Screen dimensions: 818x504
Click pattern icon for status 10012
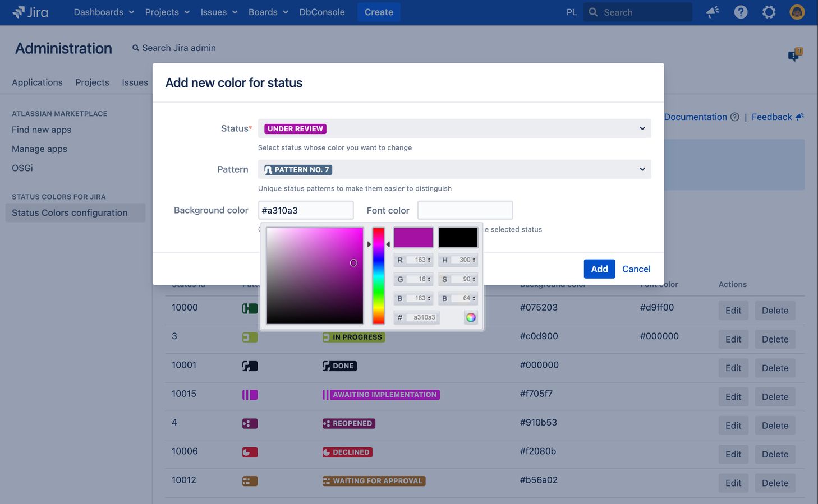click(250, 481)
